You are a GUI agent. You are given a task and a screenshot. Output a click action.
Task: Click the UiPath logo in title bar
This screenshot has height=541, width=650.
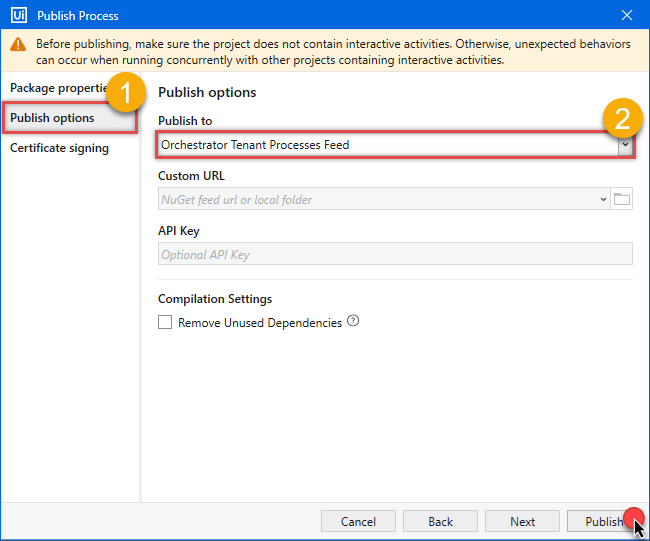[x=19, y=15]
